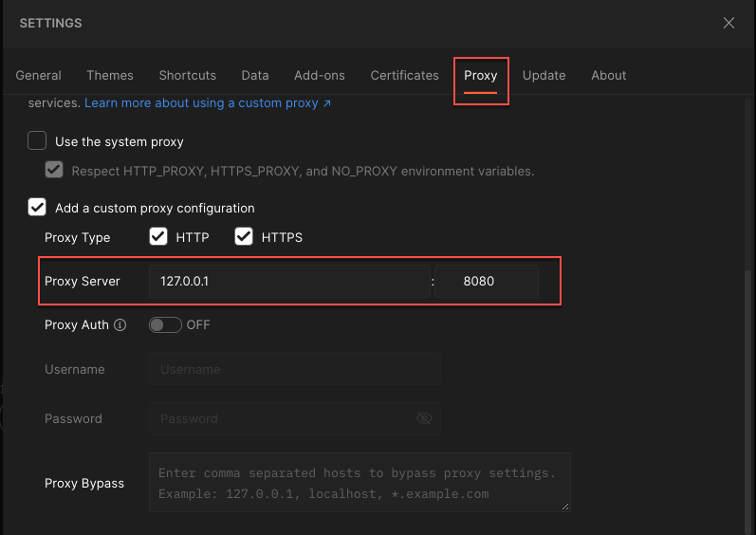Click the Password input field

tap(295, 418)
